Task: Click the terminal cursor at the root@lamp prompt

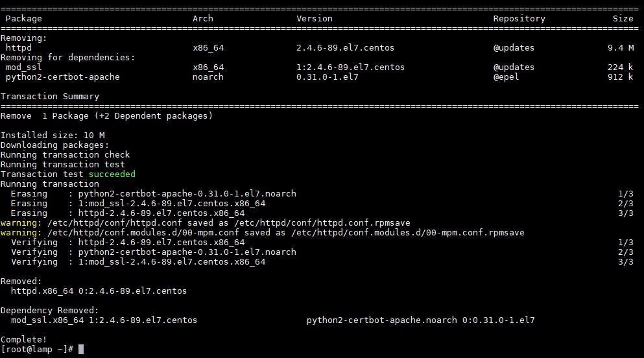Action: coord(81,350)
